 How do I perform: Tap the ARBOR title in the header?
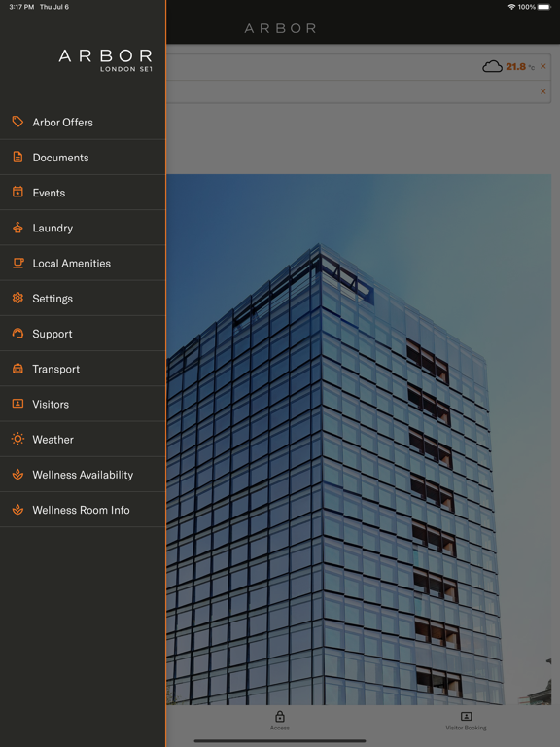pyautogui.click(x=280, y=28)
